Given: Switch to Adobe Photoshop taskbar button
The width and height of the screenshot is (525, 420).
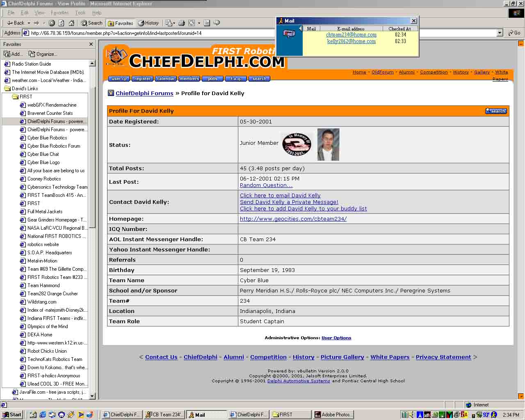Looking at the screenshot, I should pyautogui.click(x=333, y=415).
